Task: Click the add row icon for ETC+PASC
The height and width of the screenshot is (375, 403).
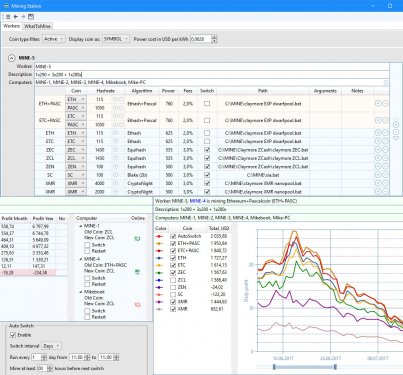Action: pyautogui.click(x=378, y=120)
